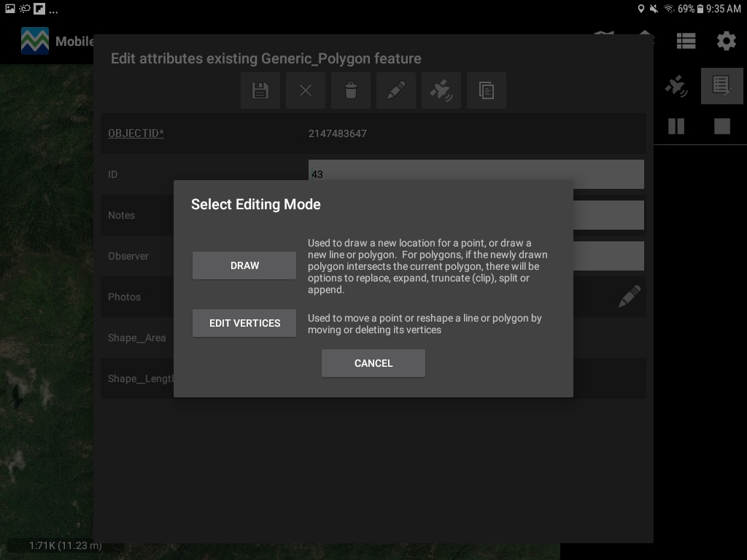Choose EDIT VERTICES mode
Viewport: 747px width, 560px height.
point(244,323)
